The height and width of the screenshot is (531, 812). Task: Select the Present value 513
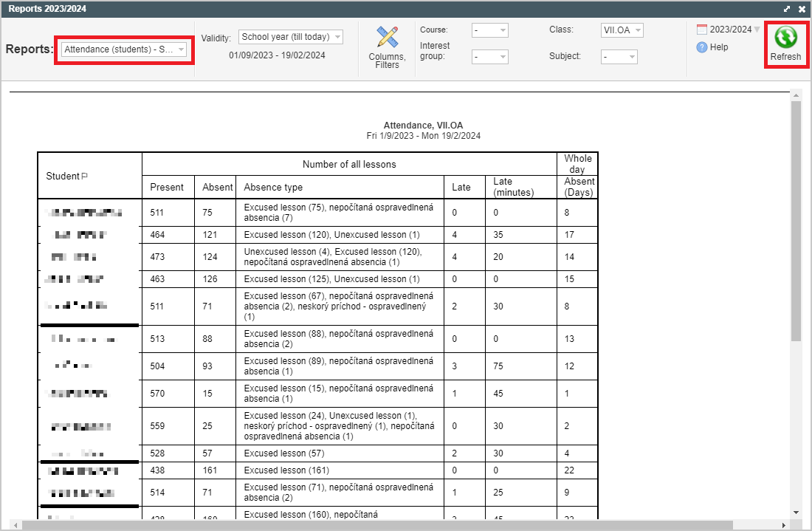point(157,339)
